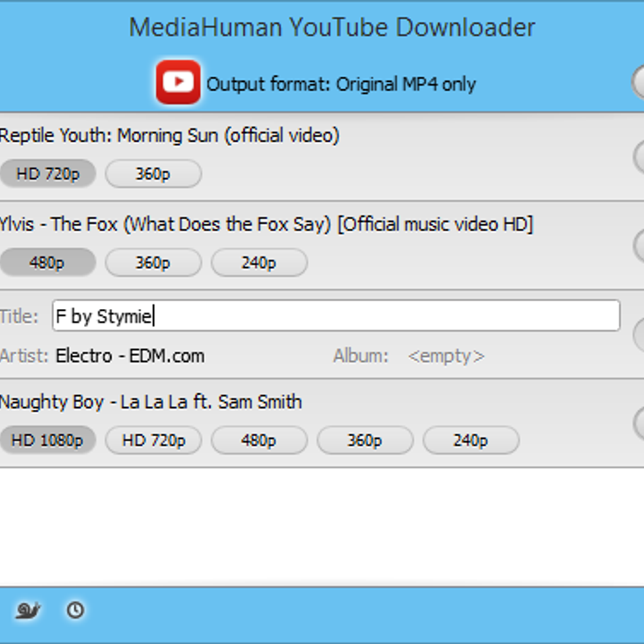Screen dimensions: 644x644
Task: Edit artist value Electro - EDM.com
Action: tap(130, 356)
